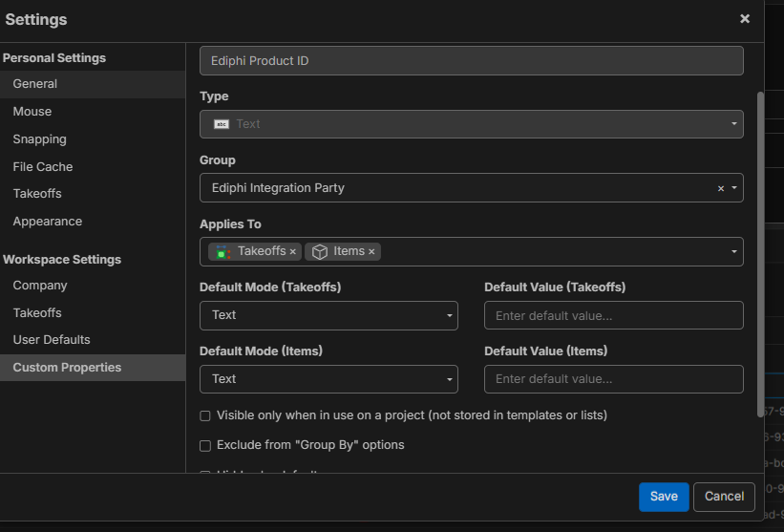
Task: Expand the Default Mode (Takeoffs) dropdown
Action: [x=328, y=315]
